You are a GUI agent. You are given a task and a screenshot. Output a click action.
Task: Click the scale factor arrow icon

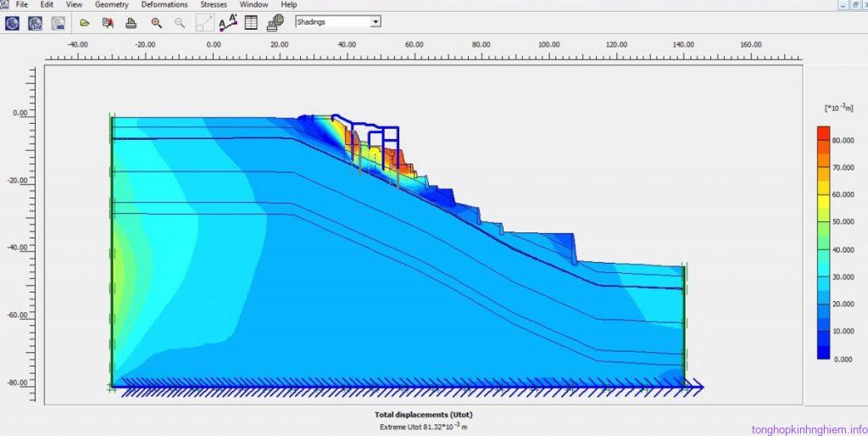204,23
